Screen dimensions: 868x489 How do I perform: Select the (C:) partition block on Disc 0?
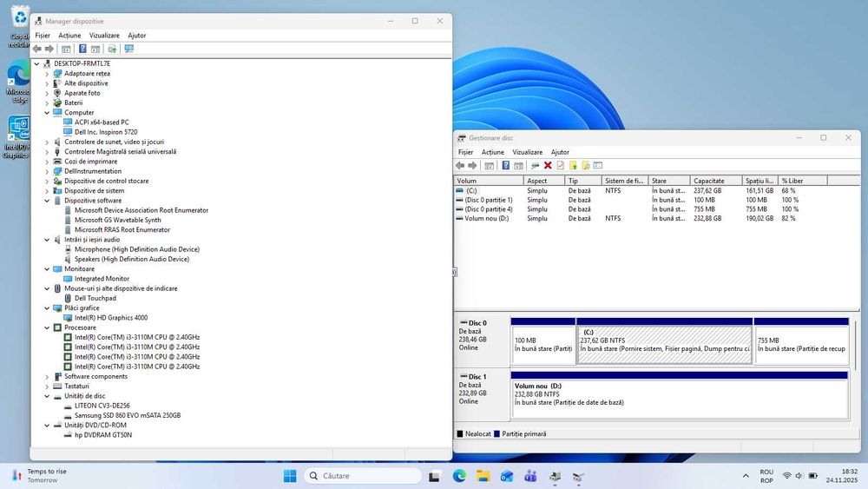(664, 345)
